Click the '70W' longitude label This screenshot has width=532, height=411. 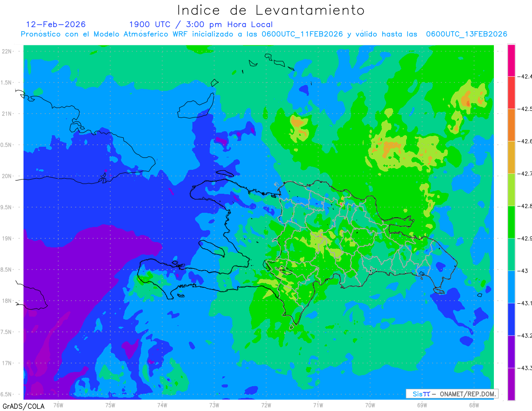pyautogui.click(x=370, y=405)
